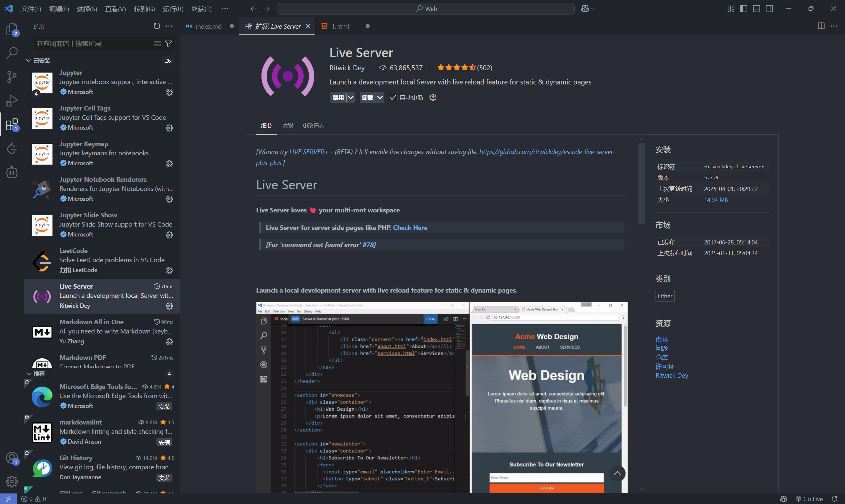Open the Extensions view icon

pos(12,124)
